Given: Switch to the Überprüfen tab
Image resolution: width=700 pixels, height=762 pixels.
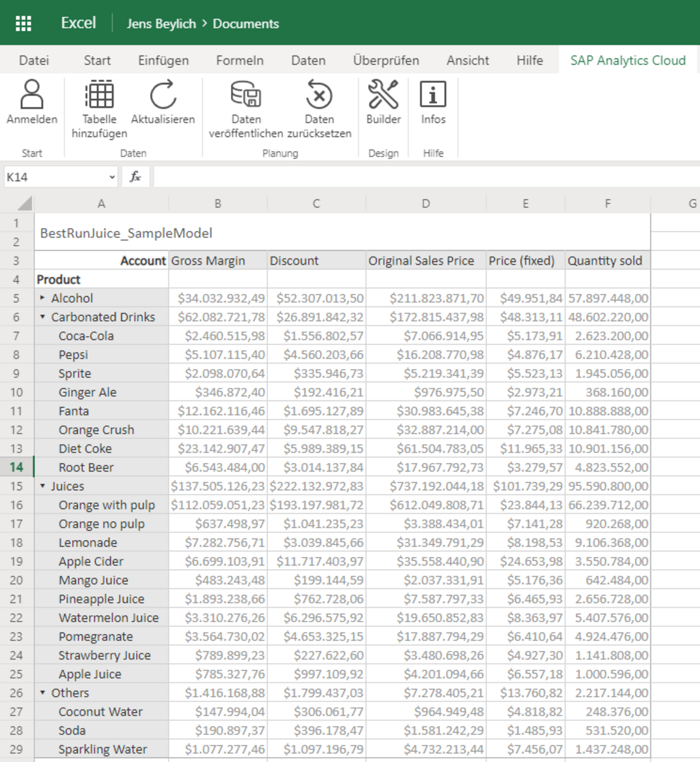Looking at the screenshot, I should tap(386, 60).
